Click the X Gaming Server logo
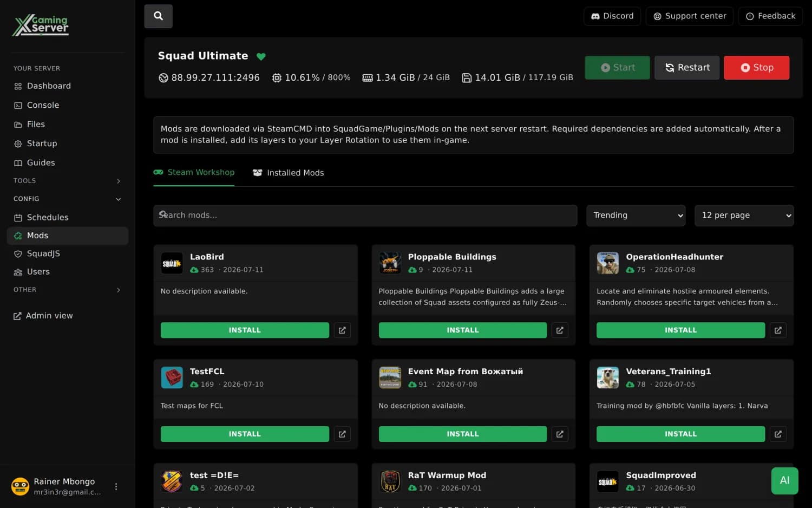 coord(41,25)
